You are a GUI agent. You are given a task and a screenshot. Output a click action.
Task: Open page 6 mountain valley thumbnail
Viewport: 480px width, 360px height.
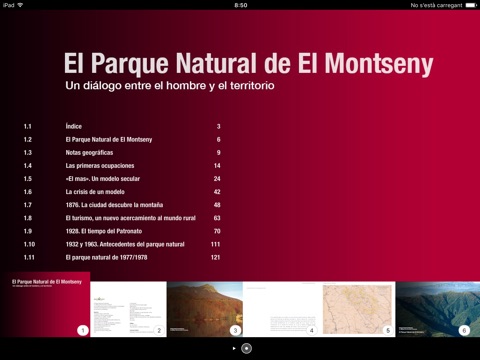[438, 309]
